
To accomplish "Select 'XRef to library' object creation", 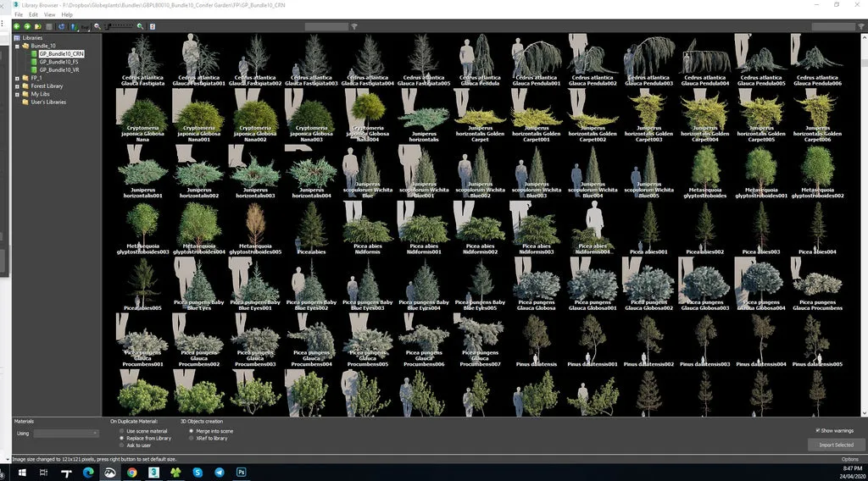I will click(x=191, y=438).
